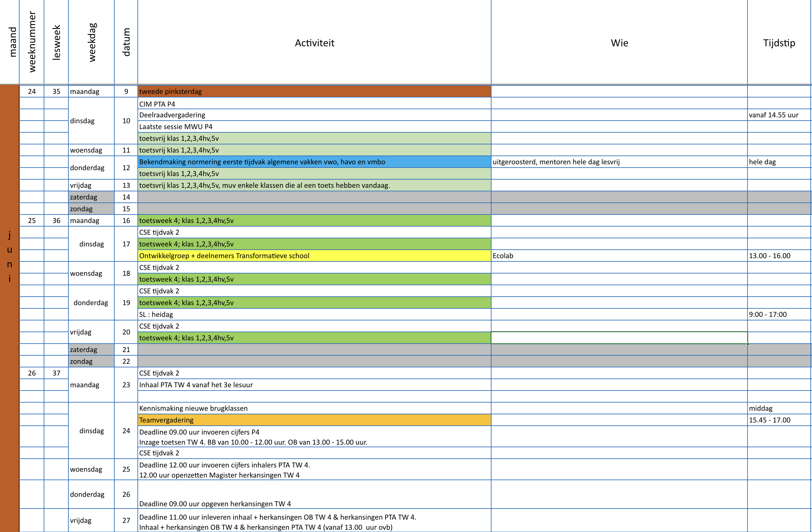Select the orange 'Teamvergadering' cell
Screen dimensions: 812x532
pos(314,420)
